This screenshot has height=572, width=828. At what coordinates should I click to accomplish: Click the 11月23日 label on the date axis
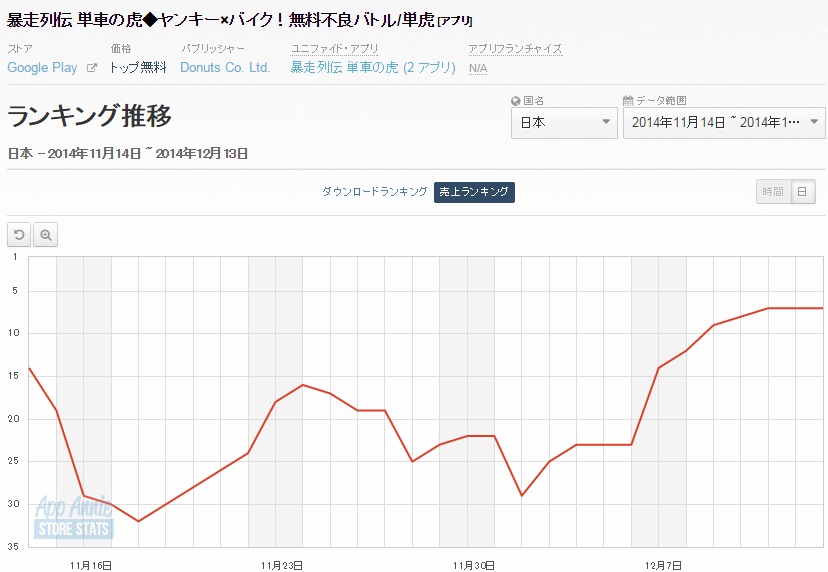282,565
